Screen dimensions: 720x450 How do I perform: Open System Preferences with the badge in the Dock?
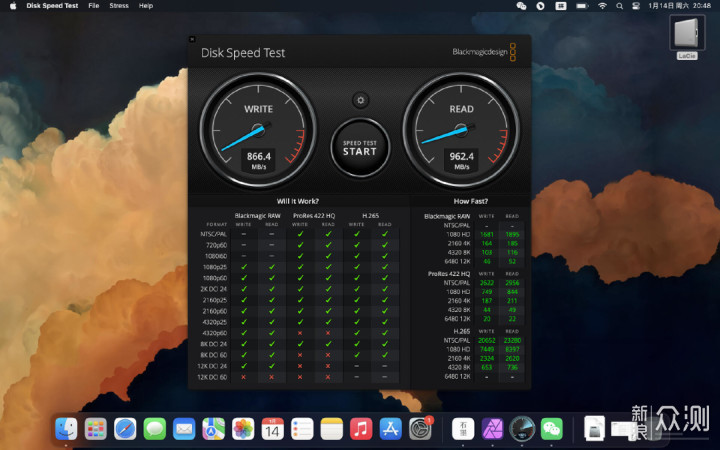420,429
